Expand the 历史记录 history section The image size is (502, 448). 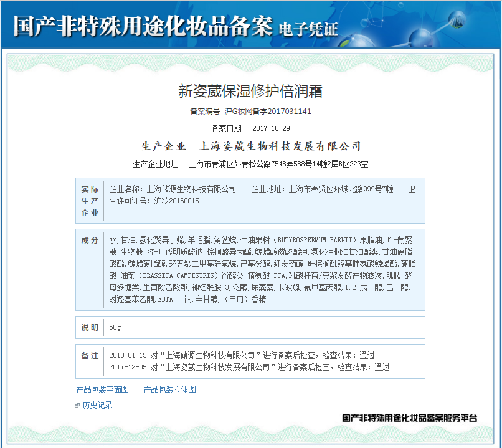tap(98, 406)
